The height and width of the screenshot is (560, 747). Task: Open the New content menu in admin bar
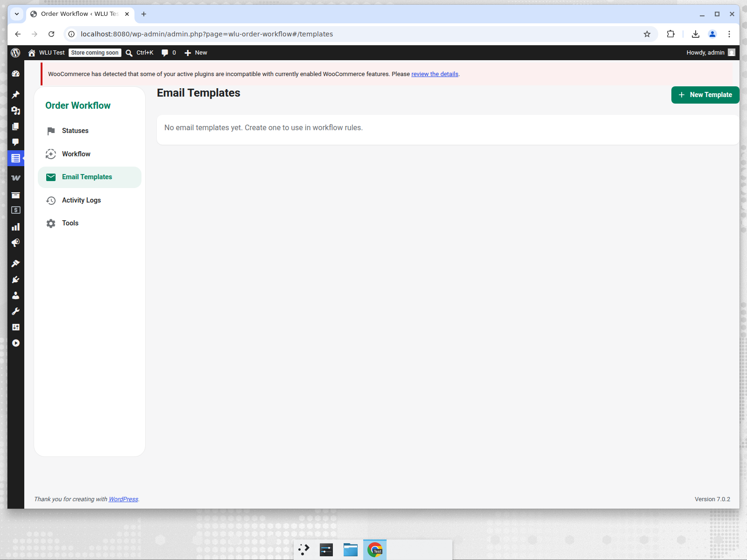click(x=196, y=53)
